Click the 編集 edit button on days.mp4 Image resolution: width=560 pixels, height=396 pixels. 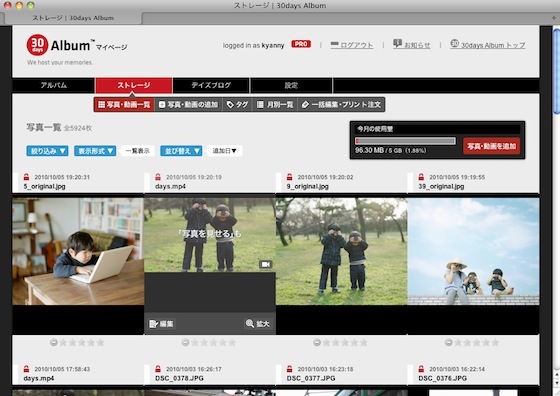(161, 324)
